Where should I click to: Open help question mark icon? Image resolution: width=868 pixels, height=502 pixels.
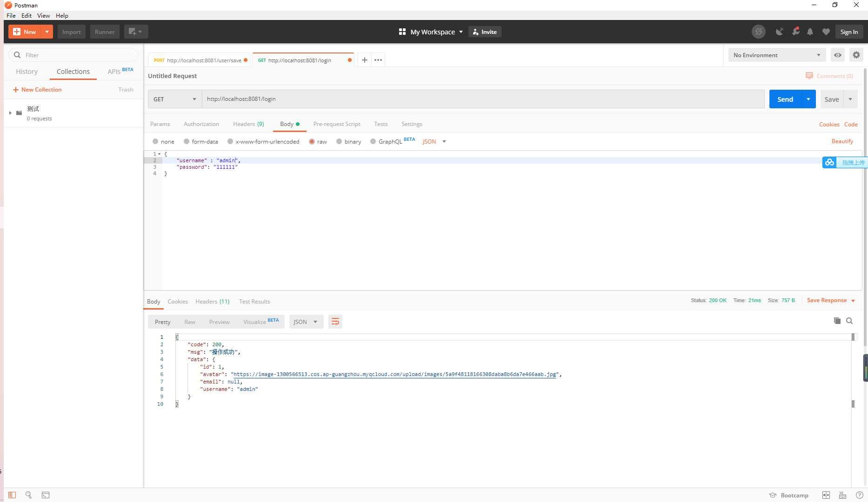tap(860, 495)
